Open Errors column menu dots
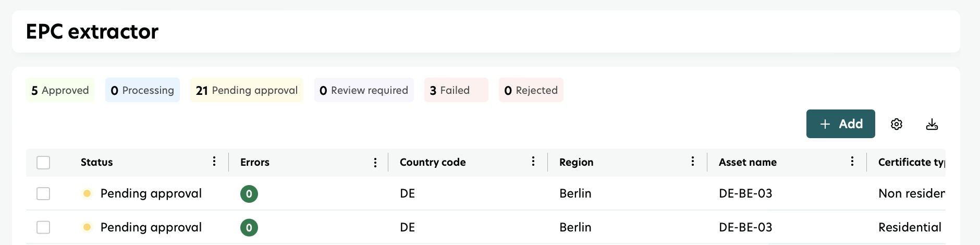 click(375, 163)
